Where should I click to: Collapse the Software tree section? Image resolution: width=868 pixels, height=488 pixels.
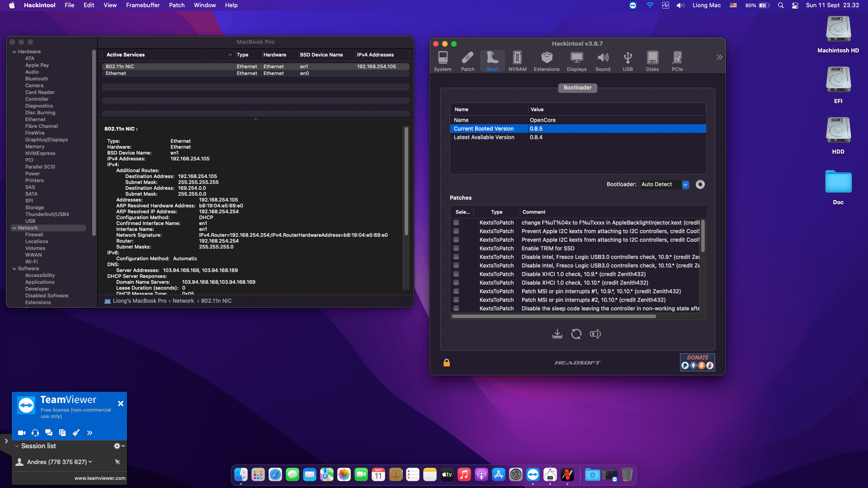pyautogui.click(x=14, y=269)
